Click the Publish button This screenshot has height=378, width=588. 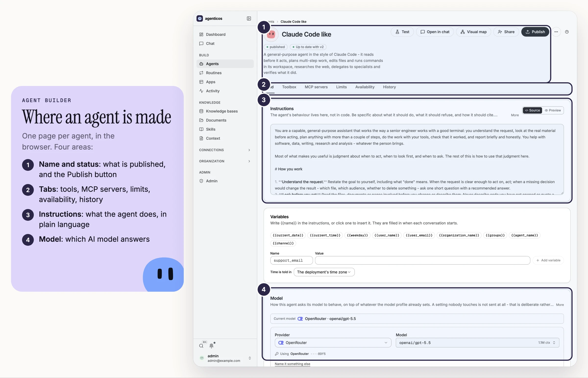tap(535, 32)
